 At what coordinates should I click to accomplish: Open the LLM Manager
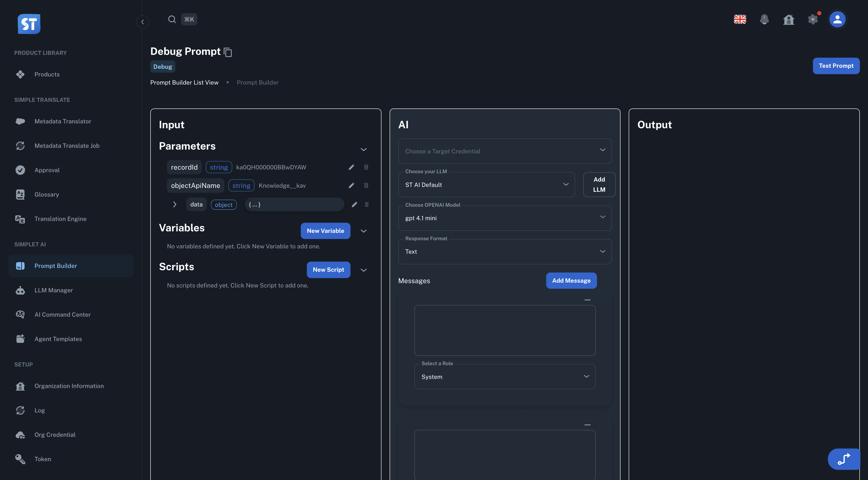point(54,290)
